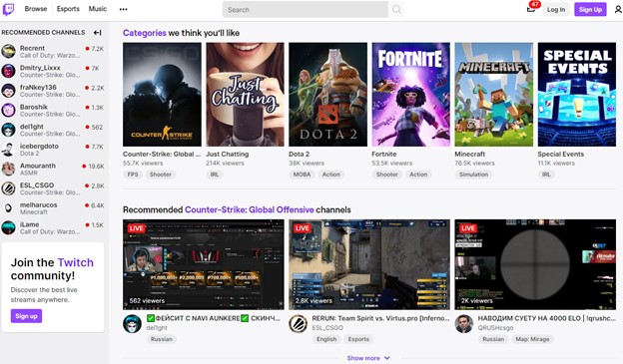Go to the Music tab

point(98,9)
